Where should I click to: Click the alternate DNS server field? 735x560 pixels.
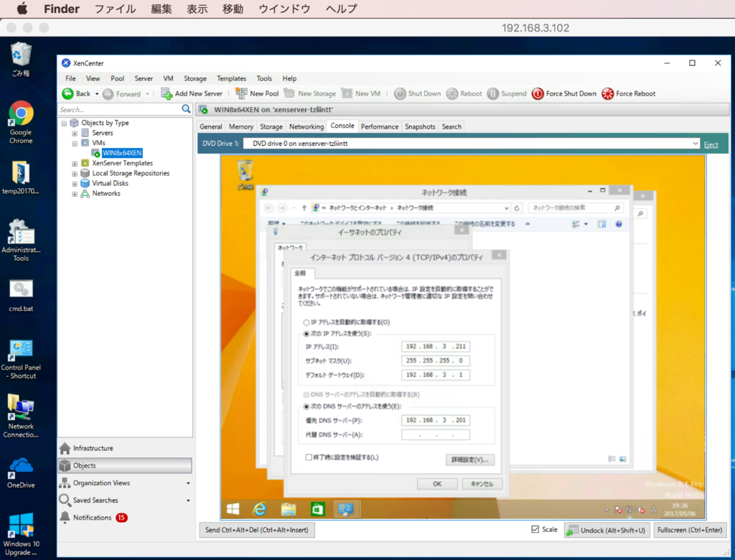coord(436,435)
